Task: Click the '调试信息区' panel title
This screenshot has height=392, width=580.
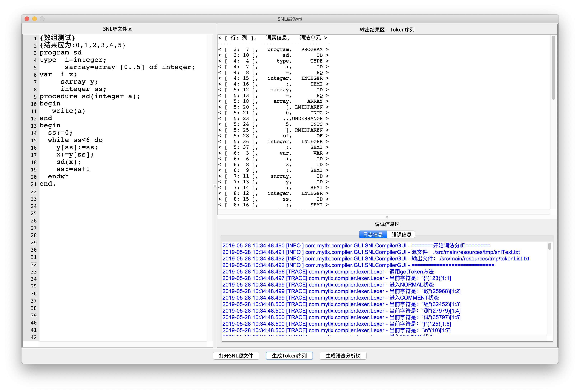Action: [387, 224]
